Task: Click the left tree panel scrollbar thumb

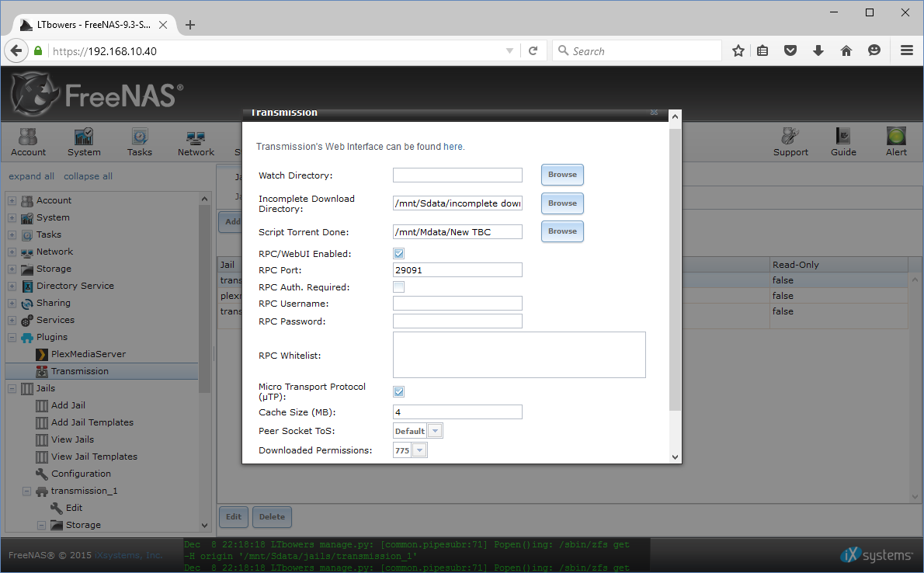Action: [204, 298]
